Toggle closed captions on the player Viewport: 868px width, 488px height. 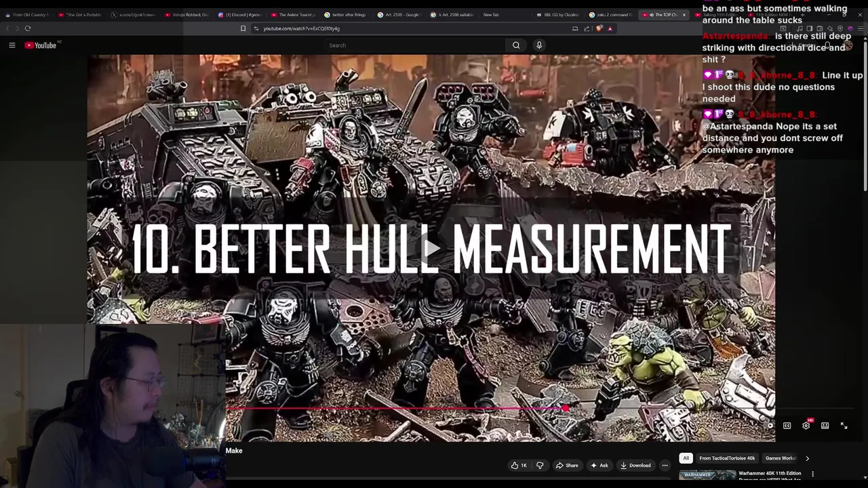click(x=787, y=426)
